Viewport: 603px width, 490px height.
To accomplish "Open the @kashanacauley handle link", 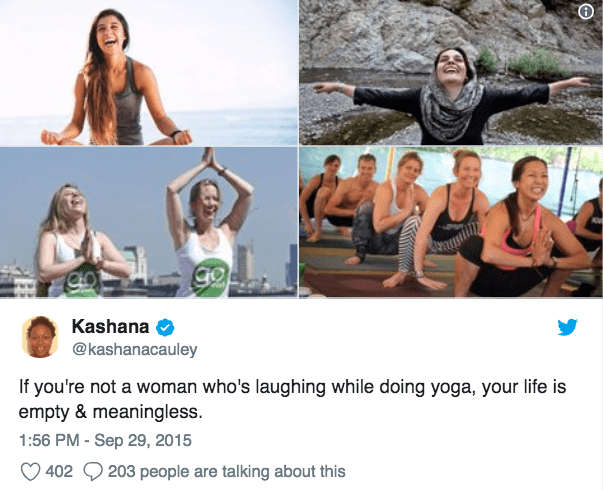I will tap(135, 350).
